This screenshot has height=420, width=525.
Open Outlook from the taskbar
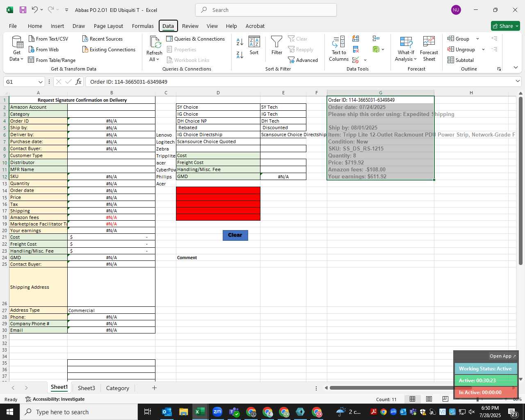(167, 412)
